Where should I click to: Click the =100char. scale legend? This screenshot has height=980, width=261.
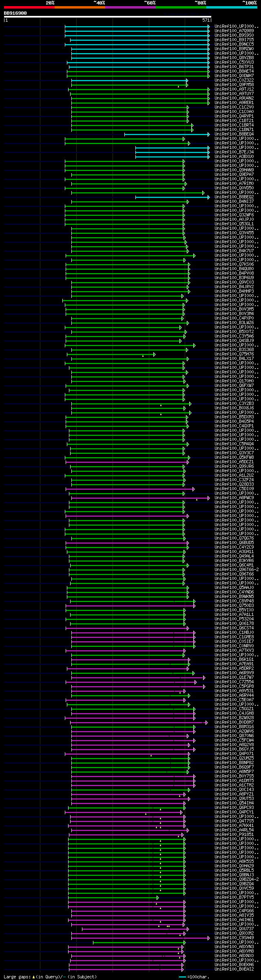click(194, 977)
